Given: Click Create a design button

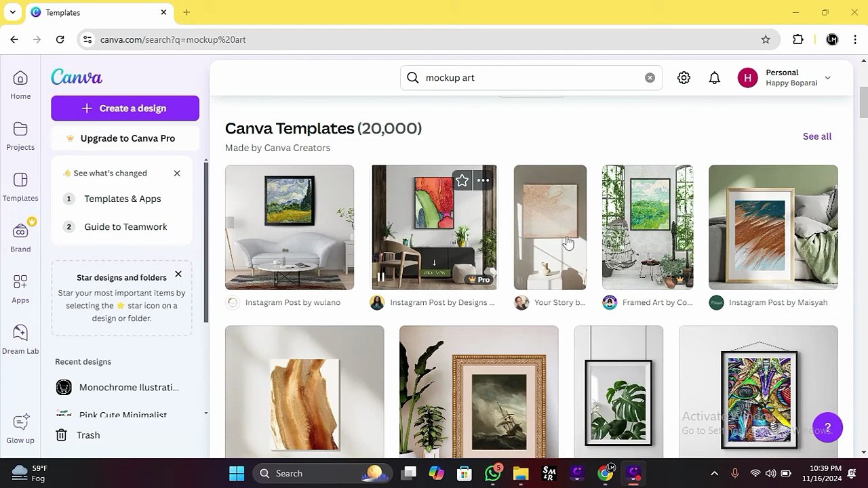Looking at the screenshot, I should pos(125,108).
